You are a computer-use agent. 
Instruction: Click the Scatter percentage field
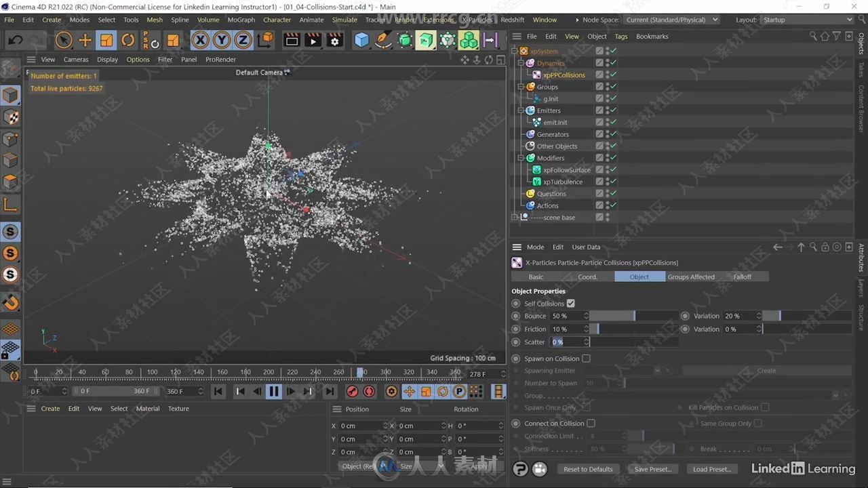566,342
